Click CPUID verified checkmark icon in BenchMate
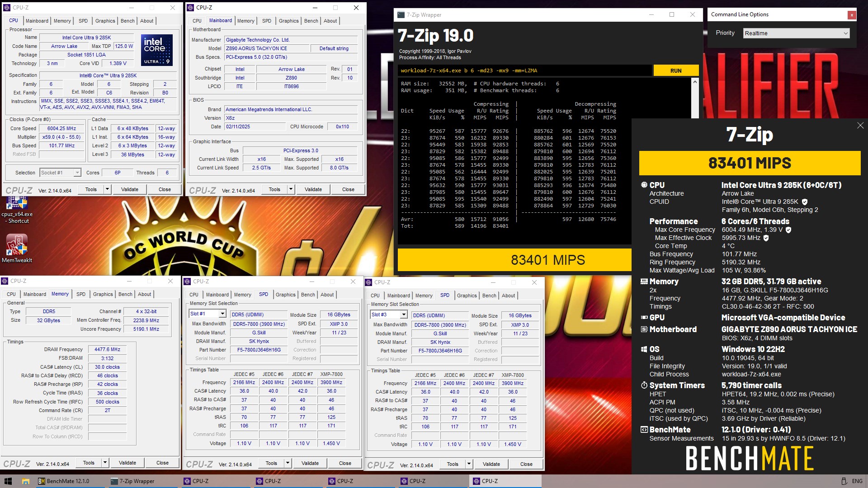The image size is (868, 488). point(805,202)
